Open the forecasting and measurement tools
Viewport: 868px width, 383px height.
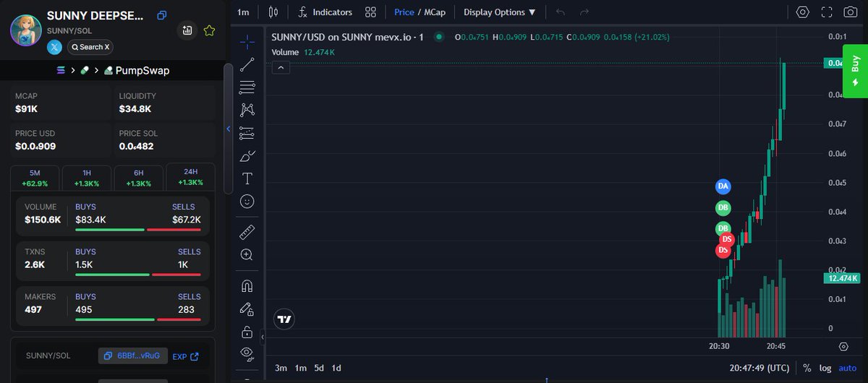(247, 133)
